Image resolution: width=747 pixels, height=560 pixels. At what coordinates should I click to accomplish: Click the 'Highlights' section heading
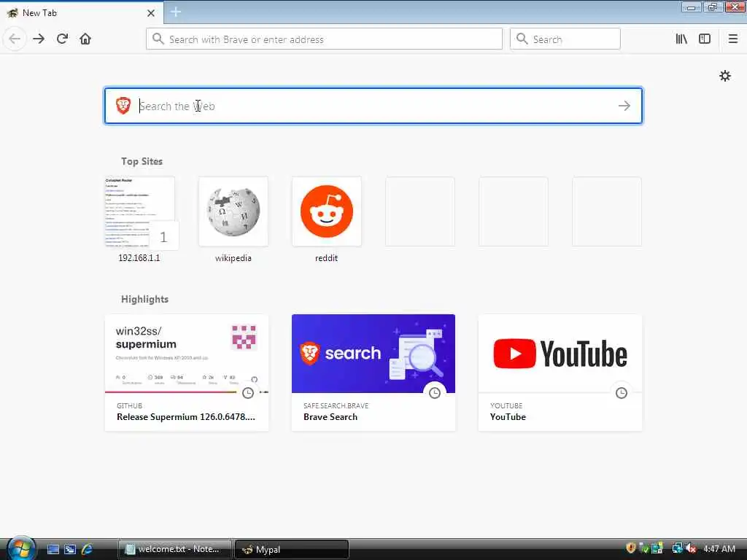(144, 299)
